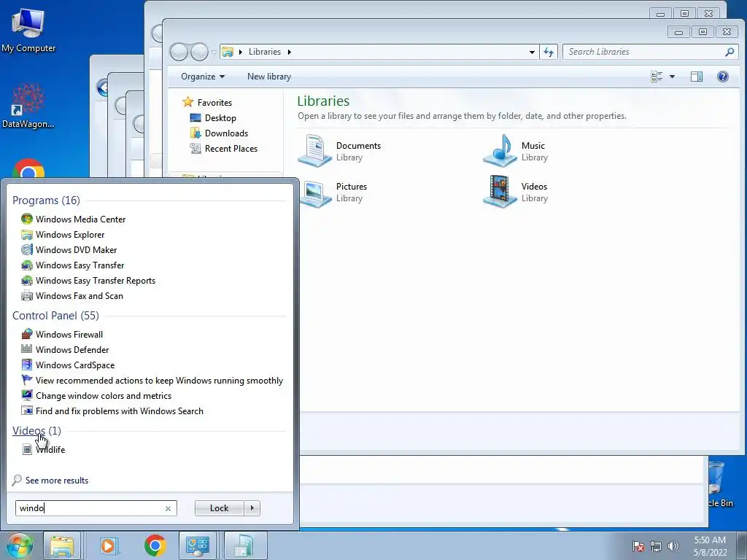Viewport: 747px width, 560px height.
Task: Open Windows Explorer from the taskbar
Action: click(x=63, y=545)
